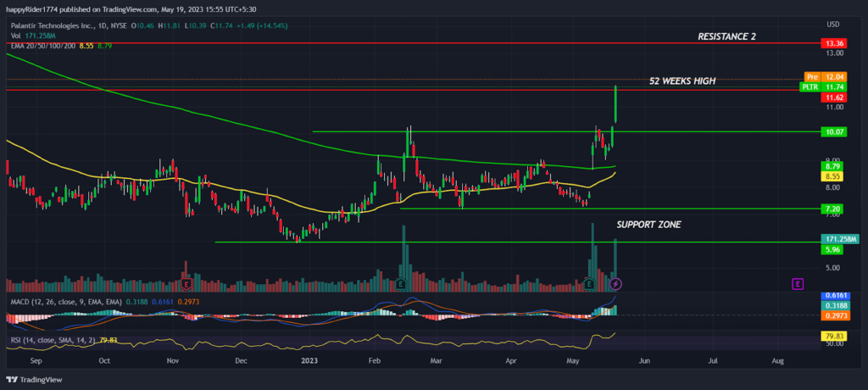
Task: Click the 9.00 price axis tick
Action: [833, 160]
